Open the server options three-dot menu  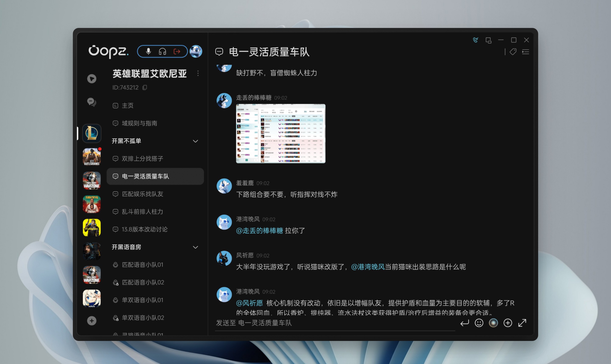tap(198, 73)
